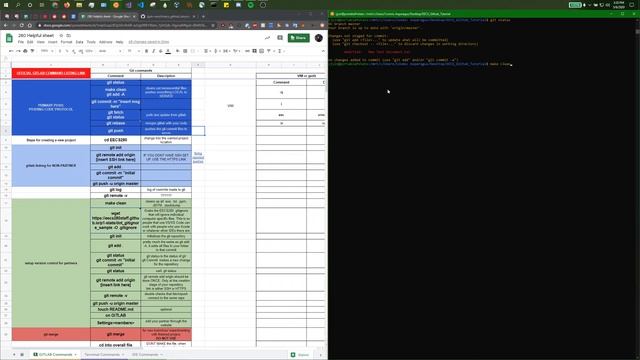640x360 pixels.
Task: Click the Insert link icon
Action: pyautogui.click(x=247, y=51)
